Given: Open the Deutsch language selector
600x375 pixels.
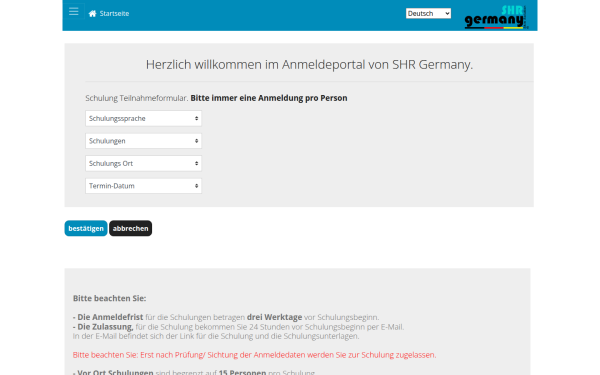Looking at the screenshot, I should click(x=428, y=13).
